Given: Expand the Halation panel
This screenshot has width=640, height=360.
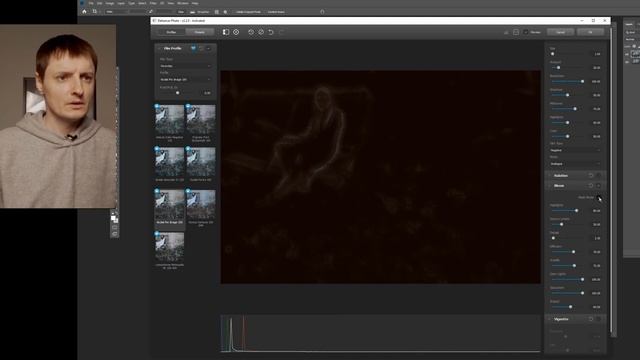Looking at the screenshot, I should 549,176.
